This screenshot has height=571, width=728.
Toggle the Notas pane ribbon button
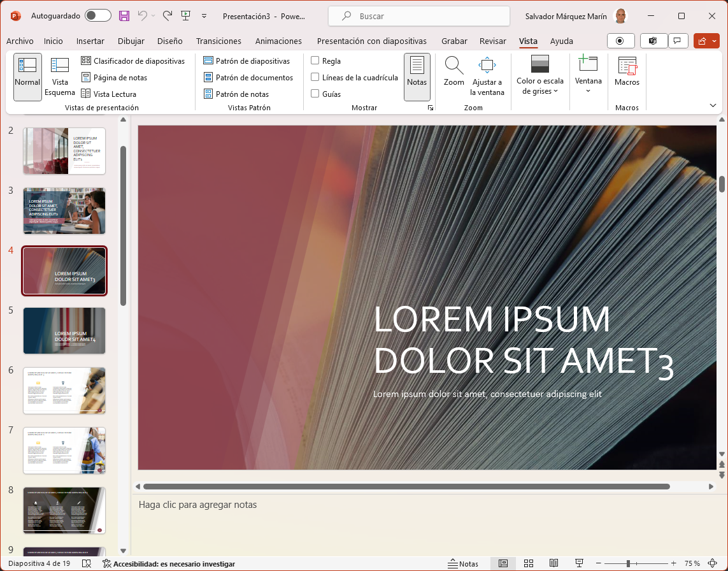point(417,76)
